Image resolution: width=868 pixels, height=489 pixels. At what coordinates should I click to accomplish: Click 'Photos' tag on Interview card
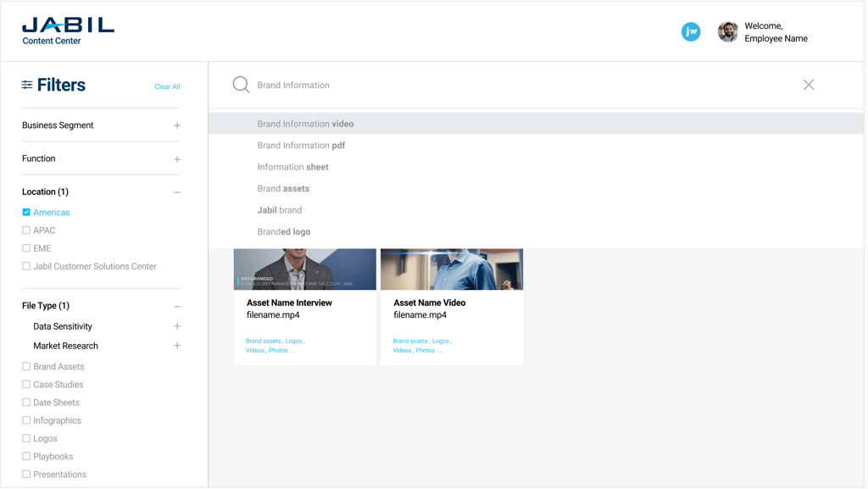278,351
